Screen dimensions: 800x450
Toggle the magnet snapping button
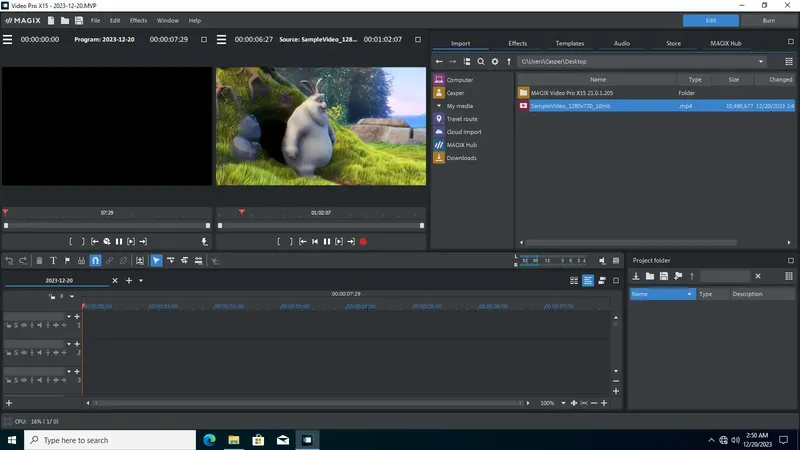pyautogui.click(x=96, y=261)
